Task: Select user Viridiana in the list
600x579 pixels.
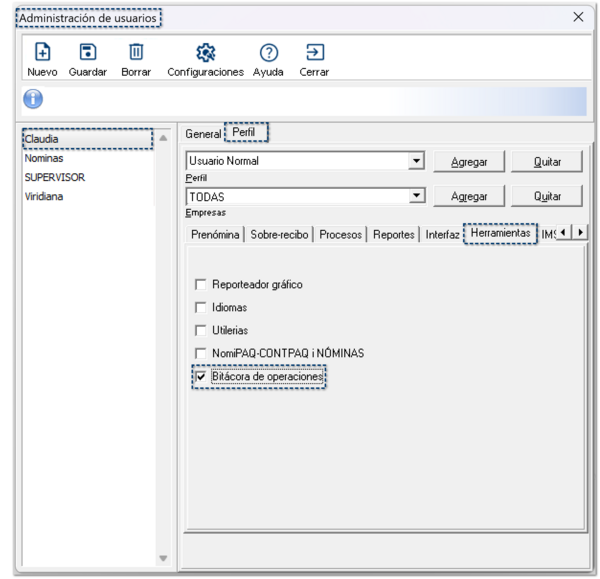Action: [x=44, y=197]
